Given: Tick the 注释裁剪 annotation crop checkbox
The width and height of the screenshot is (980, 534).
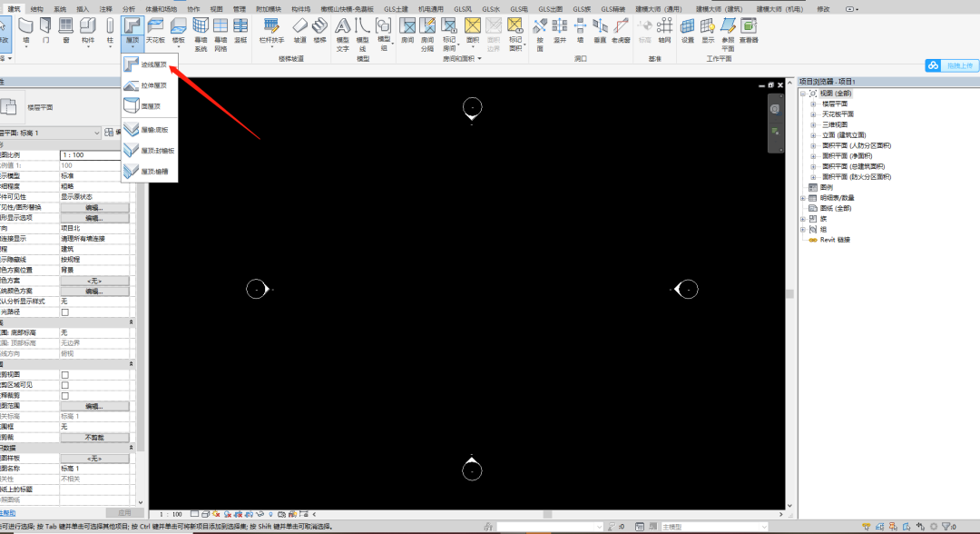Looking at the screenshot, I should 65,396.
